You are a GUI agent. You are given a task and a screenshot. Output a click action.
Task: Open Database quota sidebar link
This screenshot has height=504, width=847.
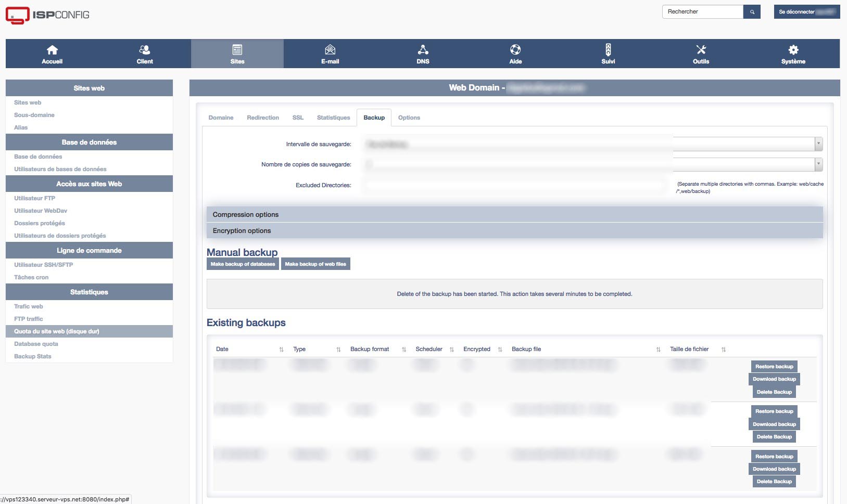point(36,344)
